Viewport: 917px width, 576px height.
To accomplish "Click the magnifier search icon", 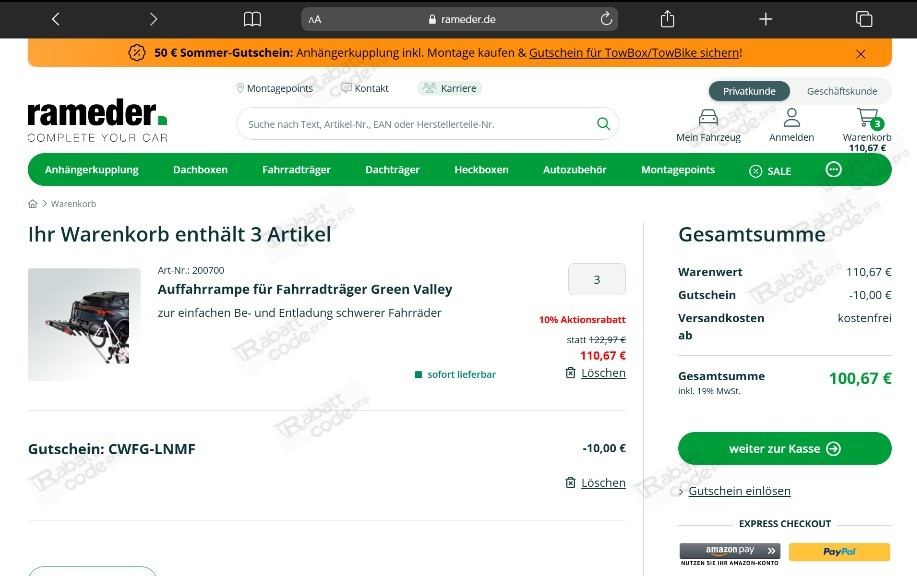I will [x=604, y=124].
